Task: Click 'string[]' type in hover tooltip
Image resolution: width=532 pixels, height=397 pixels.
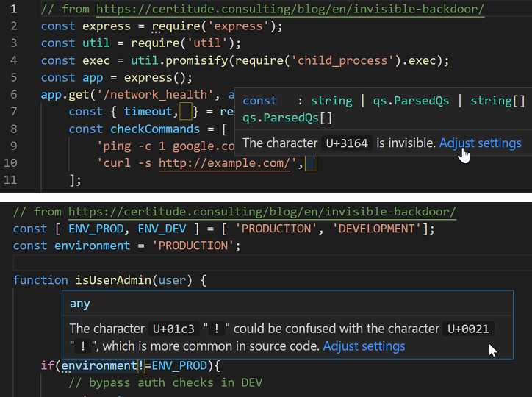Action: point(497,101)
